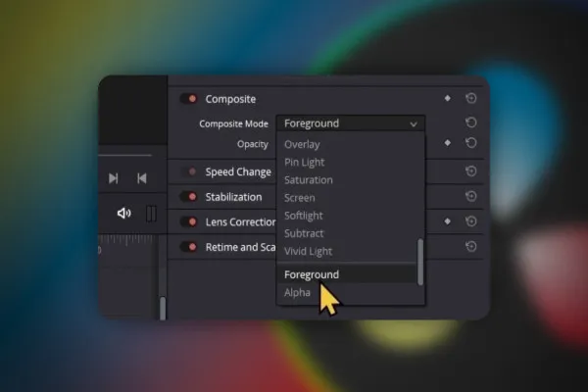The image size is (588, 392).
Task: Toggle the Composite section switch
Action: coord(189,99)
